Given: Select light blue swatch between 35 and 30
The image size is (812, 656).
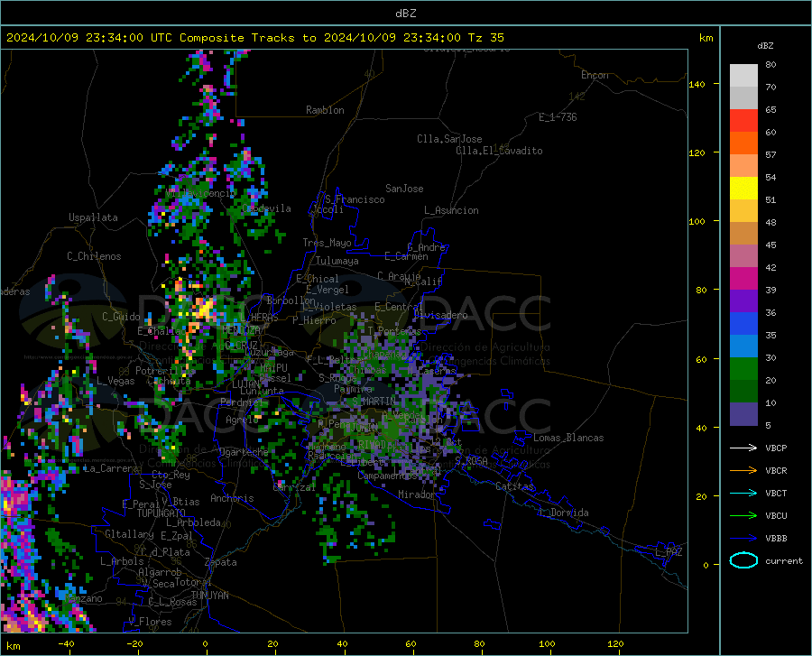Looking at the screenshot, I should tap(743, 346).
